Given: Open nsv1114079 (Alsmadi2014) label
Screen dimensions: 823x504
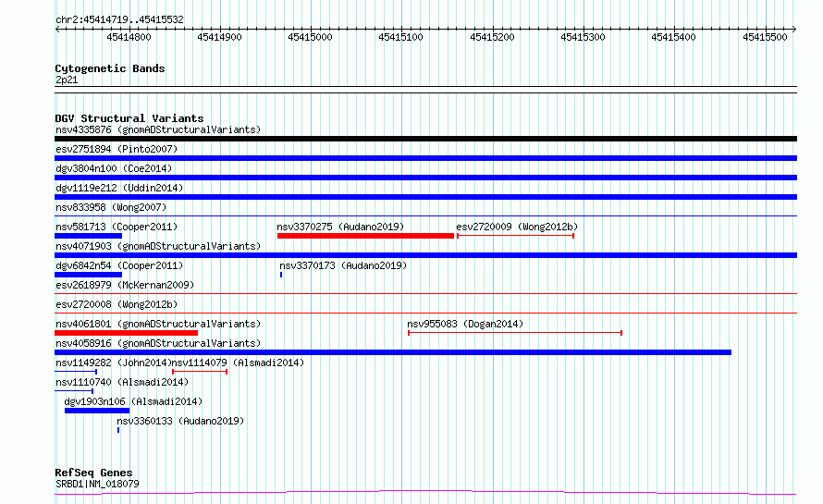Looking at the screenshot, I should tap(239, 363).
